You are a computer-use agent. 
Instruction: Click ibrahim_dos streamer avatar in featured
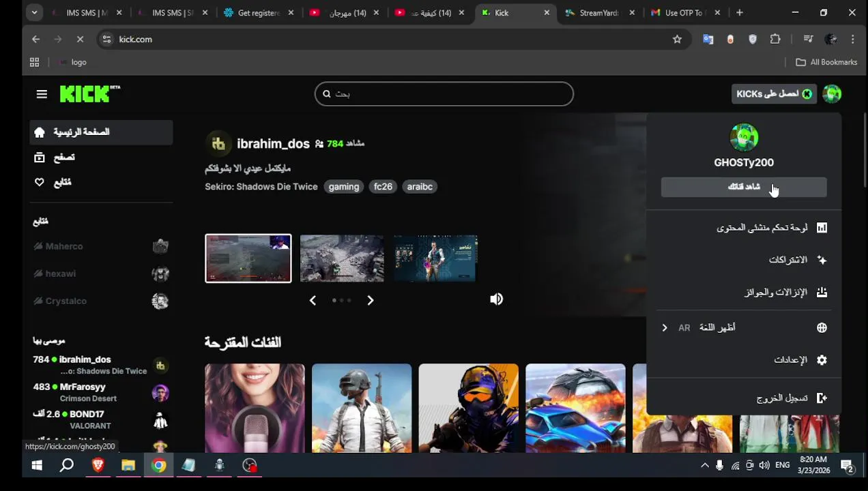click(218, 143)
